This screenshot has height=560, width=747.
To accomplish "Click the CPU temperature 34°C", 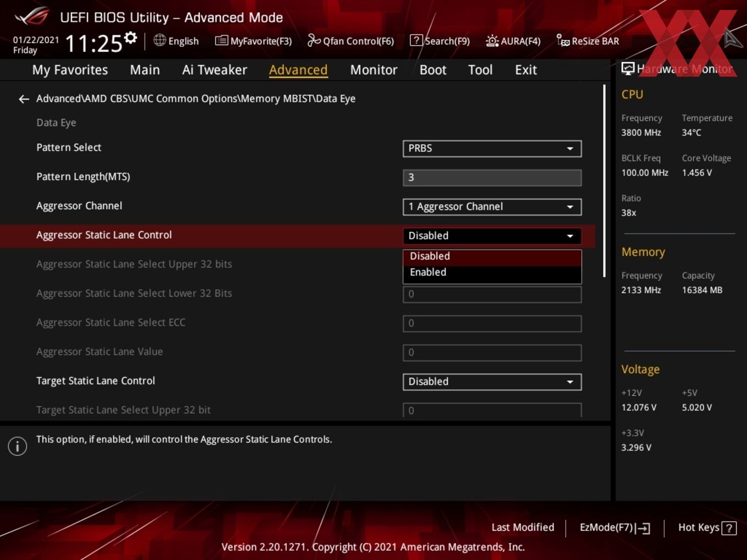I will 692,133.
